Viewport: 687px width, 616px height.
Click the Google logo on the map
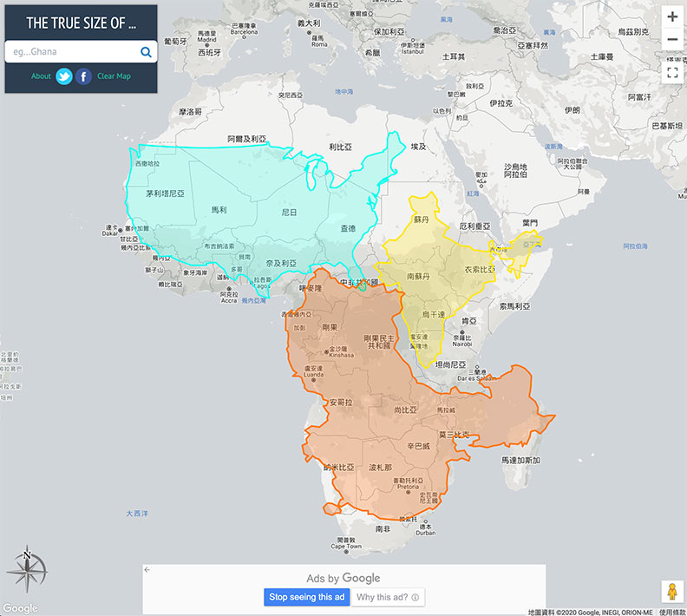[20, 608]
